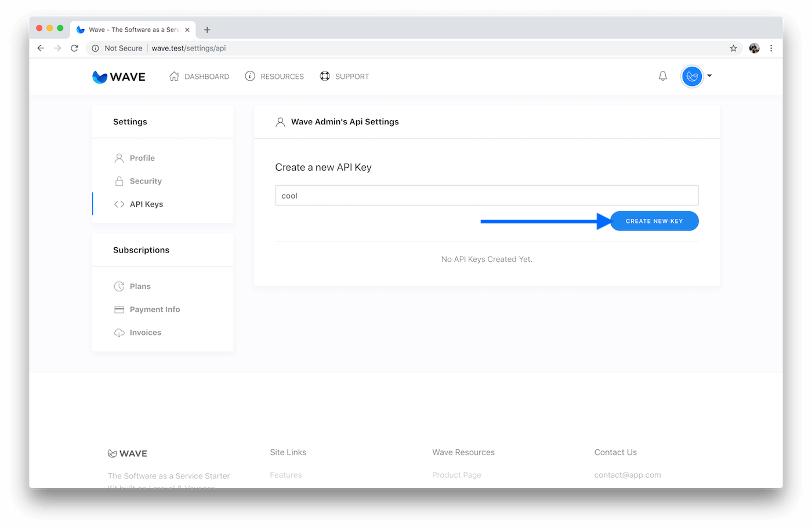The width and height of the screenshot is (812, 530).
Task: Open Payment Info under Subscriptions
Action: click(154, 309)
